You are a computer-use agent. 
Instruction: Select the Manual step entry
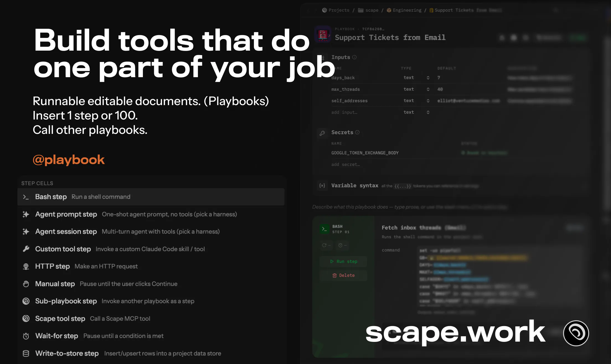click(x=151, y=284)
